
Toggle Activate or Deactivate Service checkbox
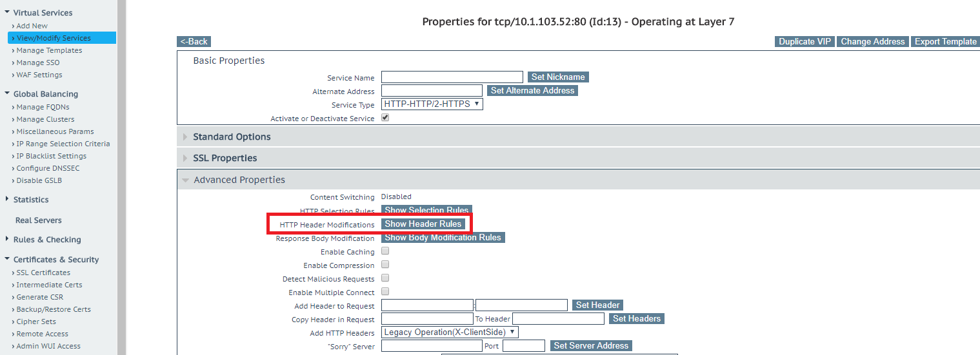click(385, 118)
